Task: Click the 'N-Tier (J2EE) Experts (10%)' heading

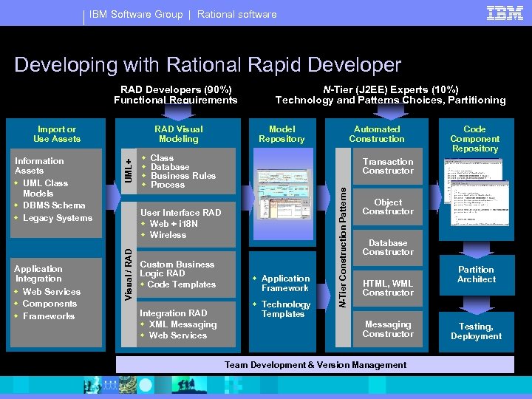Action: 391,89
